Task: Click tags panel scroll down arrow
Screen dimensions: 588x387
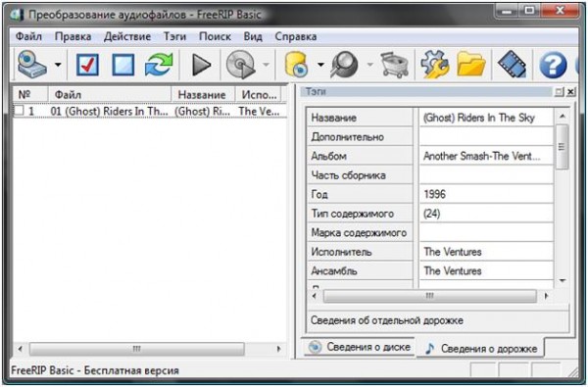Action: point(562,280)
